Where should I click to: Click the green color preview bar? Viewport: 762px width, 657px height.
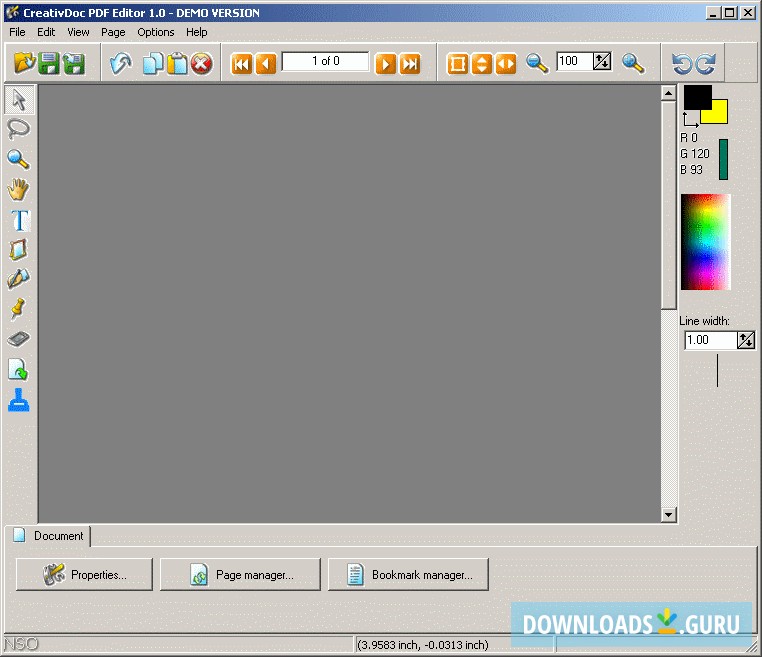(723, 159)
